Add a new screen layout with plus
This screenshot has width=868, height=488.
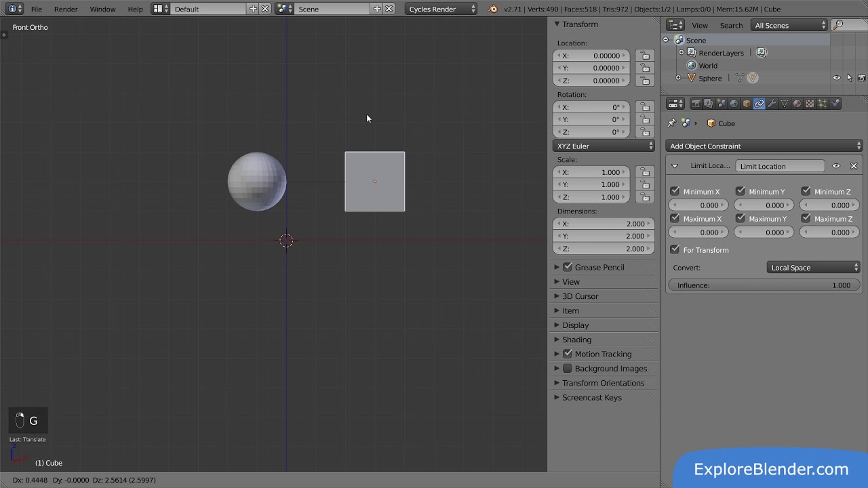pyautogui.click(x=253, y=9)
